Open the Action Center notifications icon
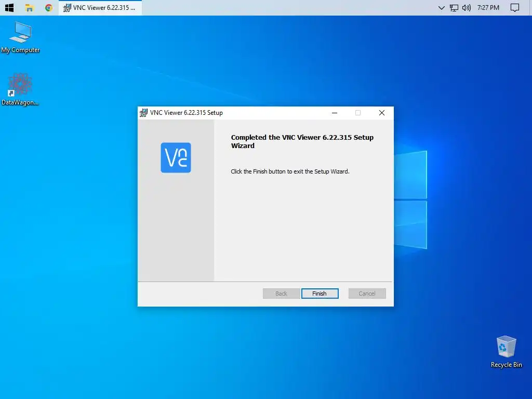 (515, 8)
